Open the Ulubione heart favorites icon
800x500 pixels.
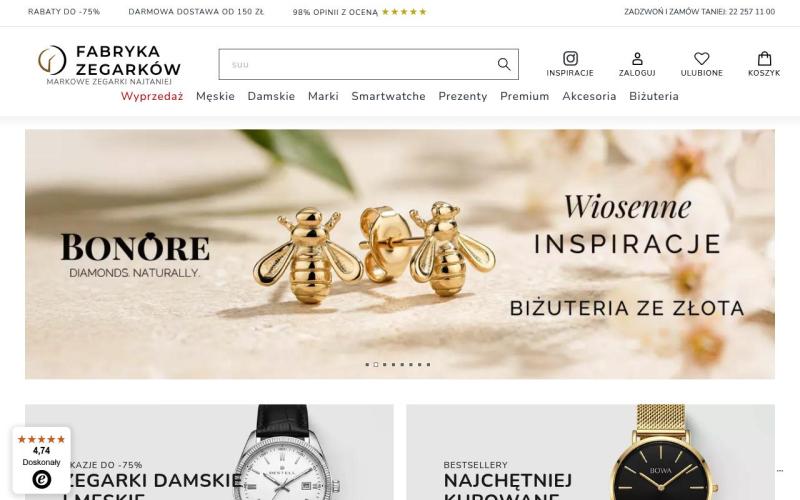tap(702, 58)
